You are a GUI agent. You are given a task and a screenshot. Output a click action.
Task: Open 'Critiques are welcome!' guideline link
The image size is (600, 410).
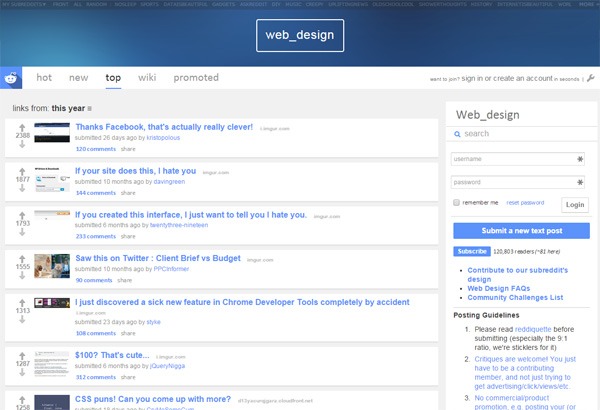[x=525, y=373]
